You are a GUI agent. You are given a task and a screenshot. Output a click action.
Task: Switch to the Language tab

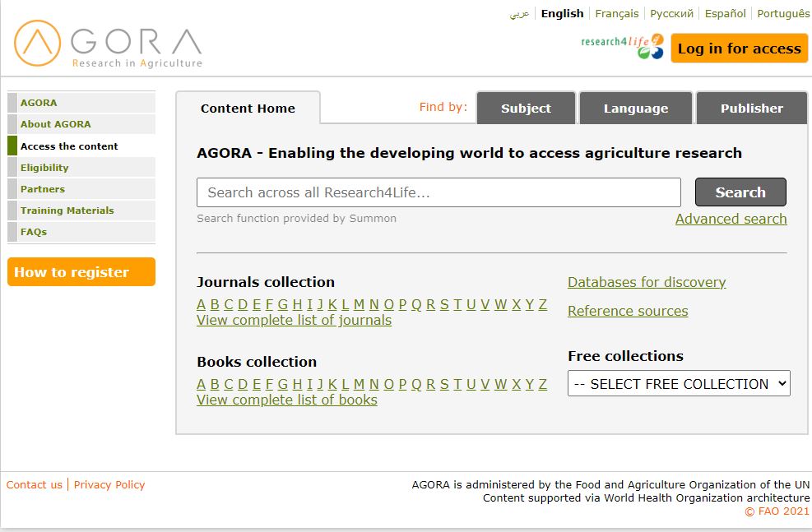click(x=635, y=109)
